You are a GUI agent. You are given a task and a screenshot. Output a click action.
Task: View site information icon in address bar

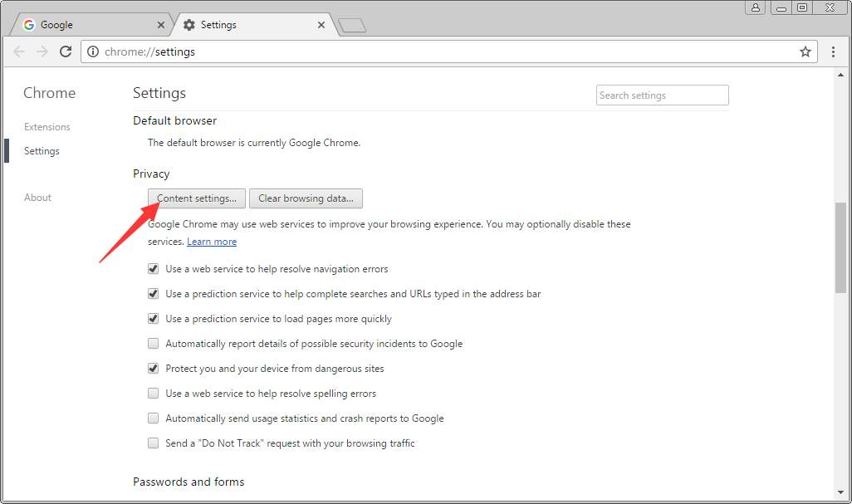click(94, 51)
